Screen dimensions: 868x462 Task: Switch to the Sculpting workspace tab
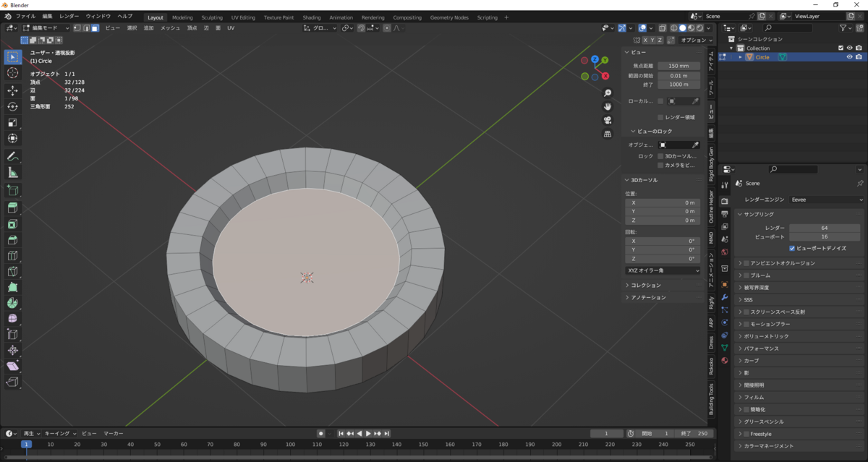[x=212, y=17]
